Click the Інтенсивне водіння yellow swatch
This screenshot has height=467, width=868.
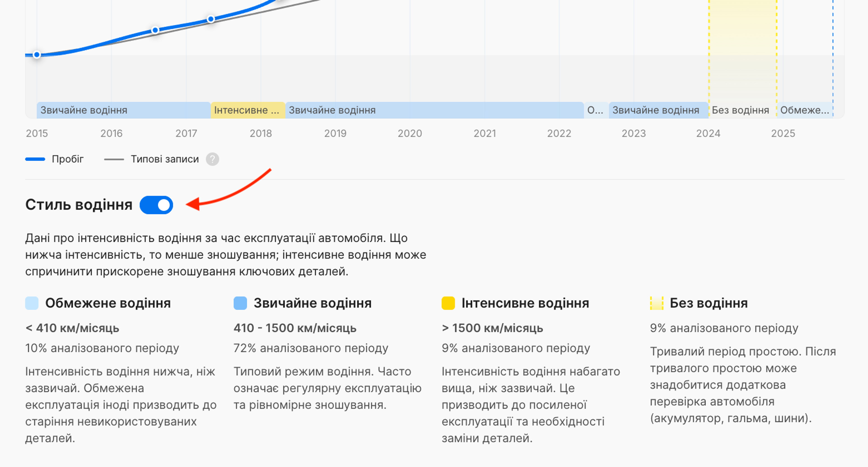(x=448, y=303)
